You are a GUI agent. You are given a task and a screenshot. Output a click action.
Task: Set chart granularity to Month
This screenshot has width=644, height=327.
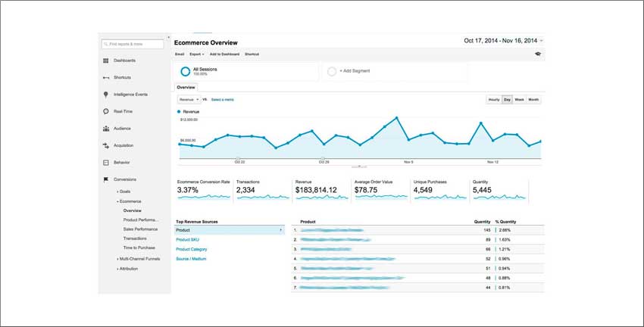tap(533, 100)
